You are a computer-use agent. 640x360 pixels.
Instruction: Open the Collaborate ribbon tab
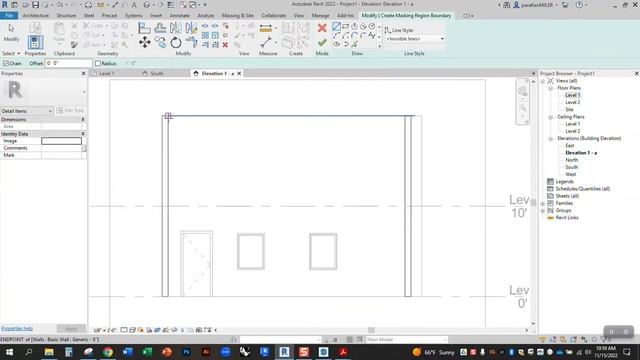273,16
